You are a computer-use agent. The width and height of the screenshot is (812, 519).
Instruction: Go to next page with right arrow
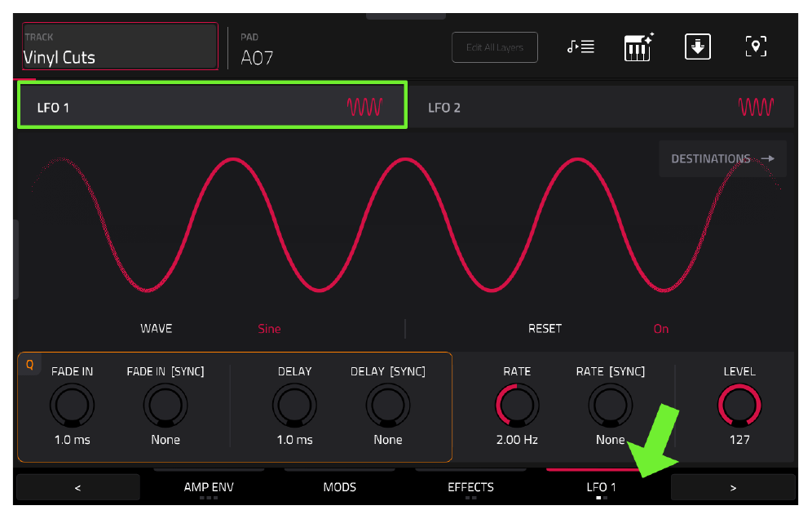[733, 487]
